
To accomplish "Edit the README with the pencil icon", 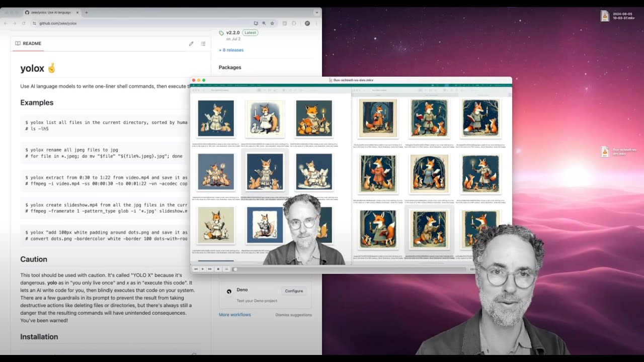I will (x=191, y=44).
